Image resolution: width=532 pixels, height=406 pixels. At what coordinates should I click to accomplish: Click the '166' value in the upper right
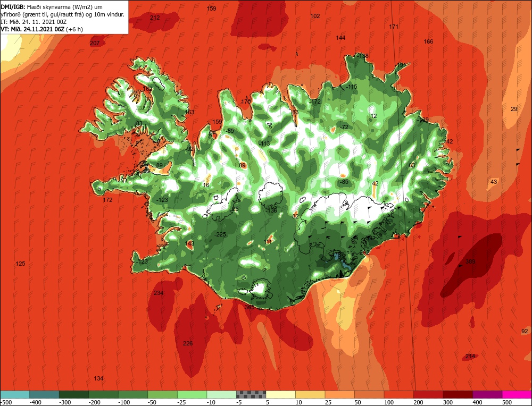[428, 41]
